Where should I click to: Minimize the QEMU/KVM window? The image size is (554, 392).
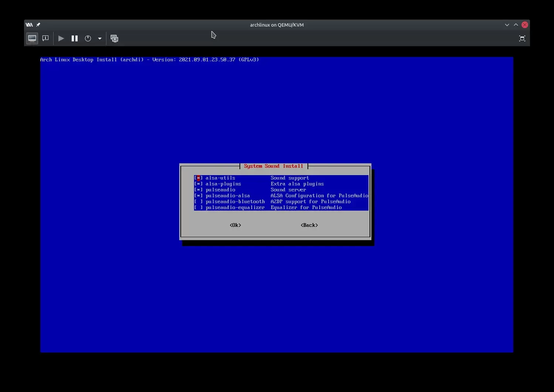pyautogui.click(x=507, y=25)
